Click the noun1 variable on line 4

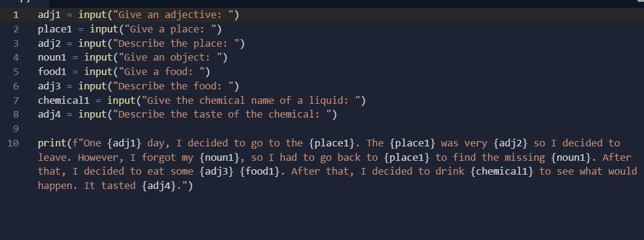(52, 58)
